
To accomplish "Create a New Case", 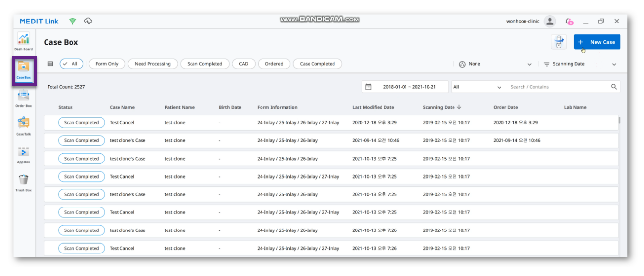I will (597, 42).
